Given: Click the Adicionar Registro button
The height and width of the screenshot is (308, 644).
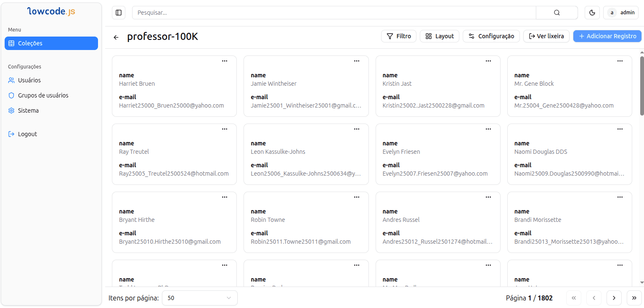Looking at the screenshot, I should click(607, 36).
